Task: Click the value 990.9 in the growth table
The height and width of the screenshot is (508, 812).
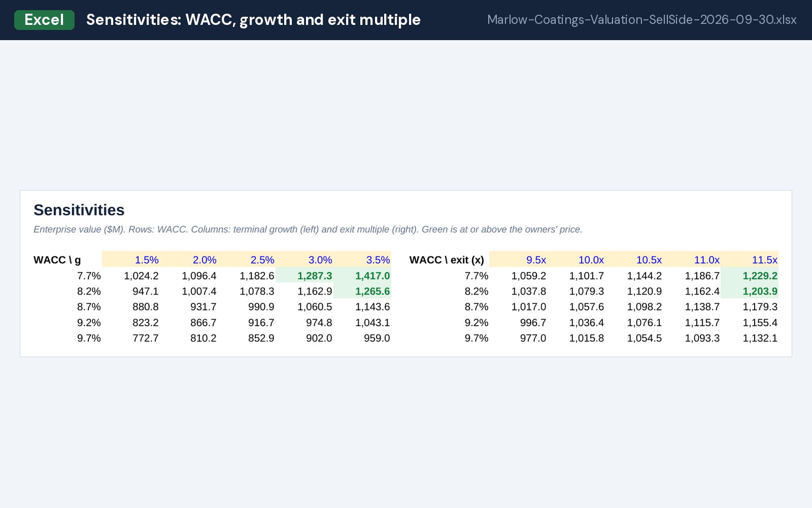Action: click(x=261, y=307)
